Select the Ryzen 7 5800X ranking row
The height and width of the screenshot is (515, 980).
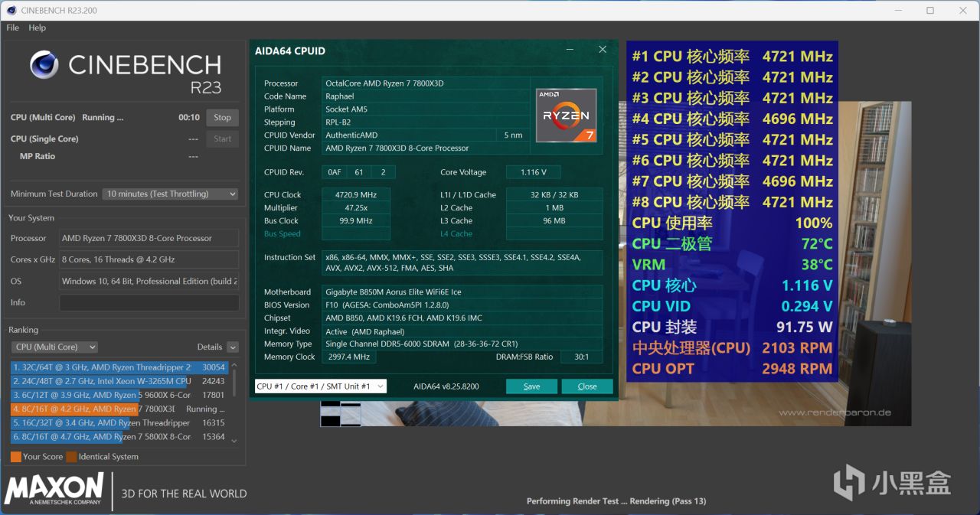pyautogui.click(x=119, y=436)
